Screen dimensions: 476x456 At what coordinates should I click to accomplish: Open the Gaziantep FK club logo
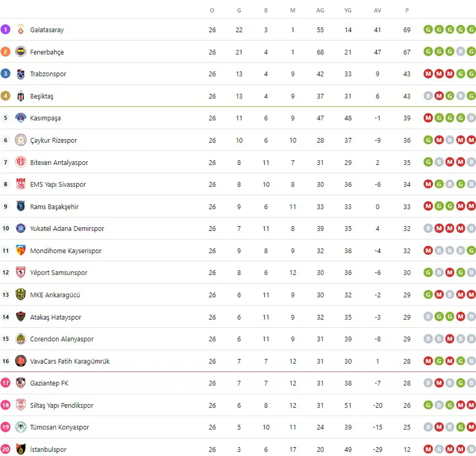pyautogui.click(x=21, y=383)
